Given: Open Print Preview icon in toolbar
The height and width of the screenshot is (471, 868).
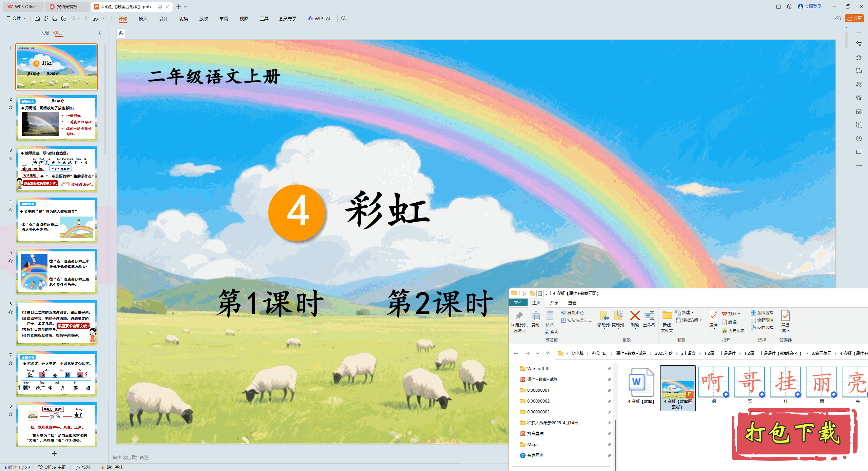Looking at the screenshot, I should (64, 18).
